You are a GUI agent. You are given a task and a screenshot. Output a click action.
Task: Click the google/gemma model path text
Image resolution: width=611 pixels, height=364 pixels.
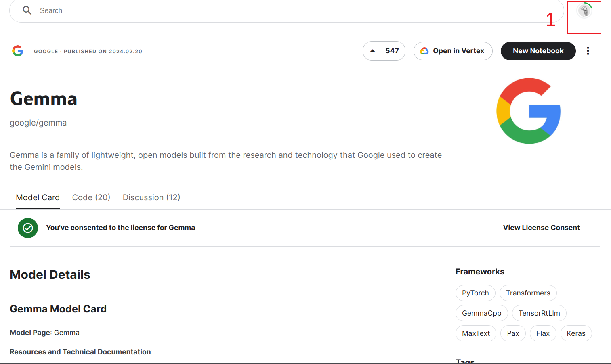(x=38, y=123)
